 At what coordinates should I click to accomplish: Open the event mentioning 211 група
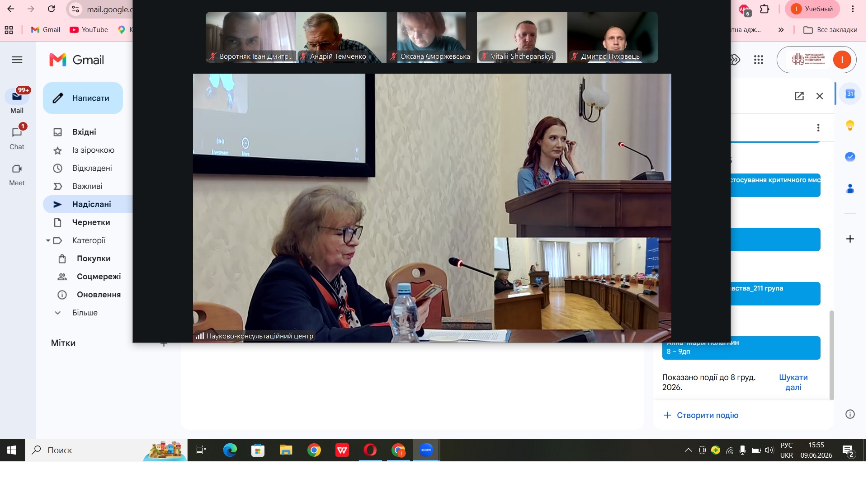coord(775,293)
